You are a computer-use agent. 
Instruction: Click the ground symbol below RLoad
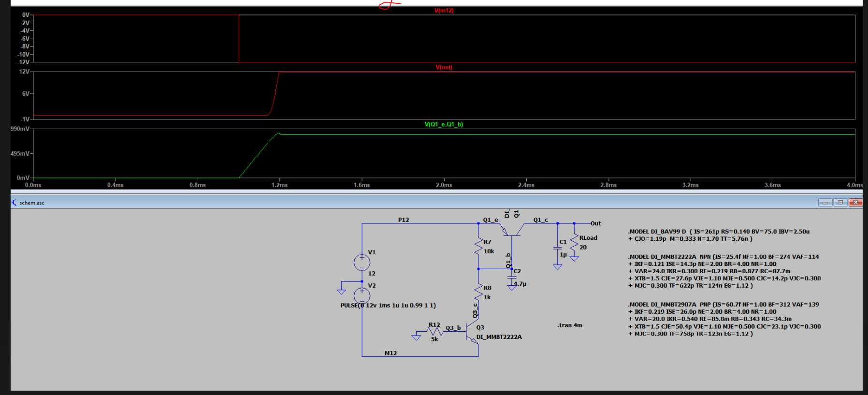click(574, 259)
